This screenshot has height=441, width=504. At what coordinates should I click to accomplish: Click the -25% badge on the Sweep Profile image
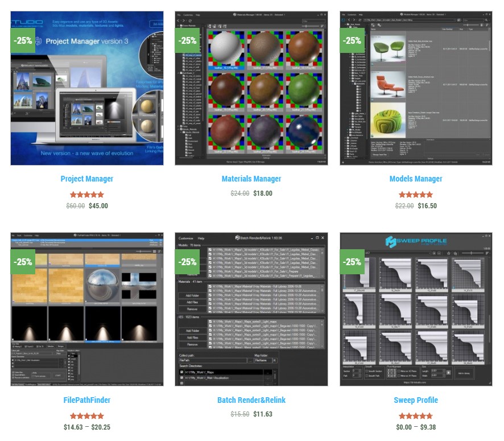coord(352,262)
